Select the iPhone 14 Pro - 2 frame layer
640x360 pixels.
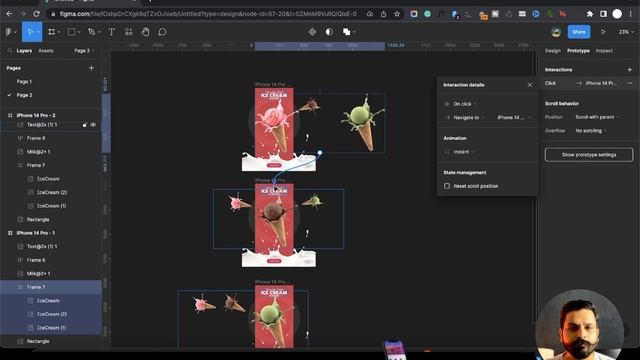(36, 116)
